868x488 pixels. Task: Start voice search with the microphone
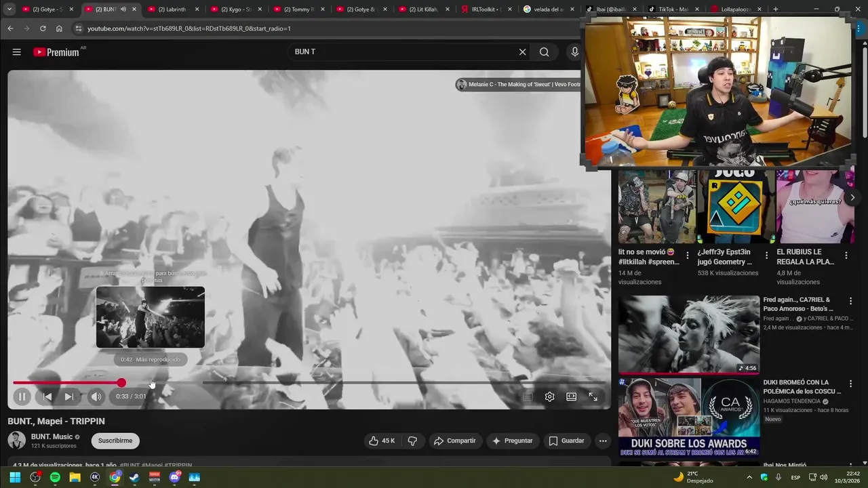click(x=575, y=52)
